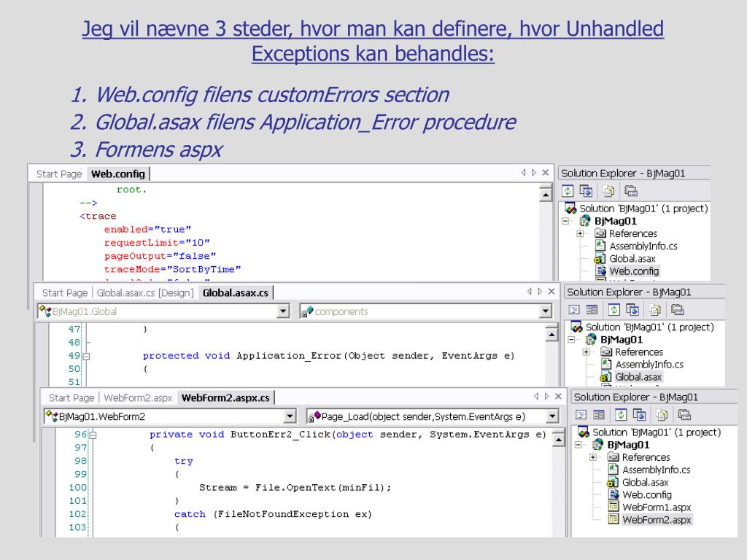Select the Global.asax.cs code tab
The width and height of the screenshot is (747, 560).
(236, 292)
